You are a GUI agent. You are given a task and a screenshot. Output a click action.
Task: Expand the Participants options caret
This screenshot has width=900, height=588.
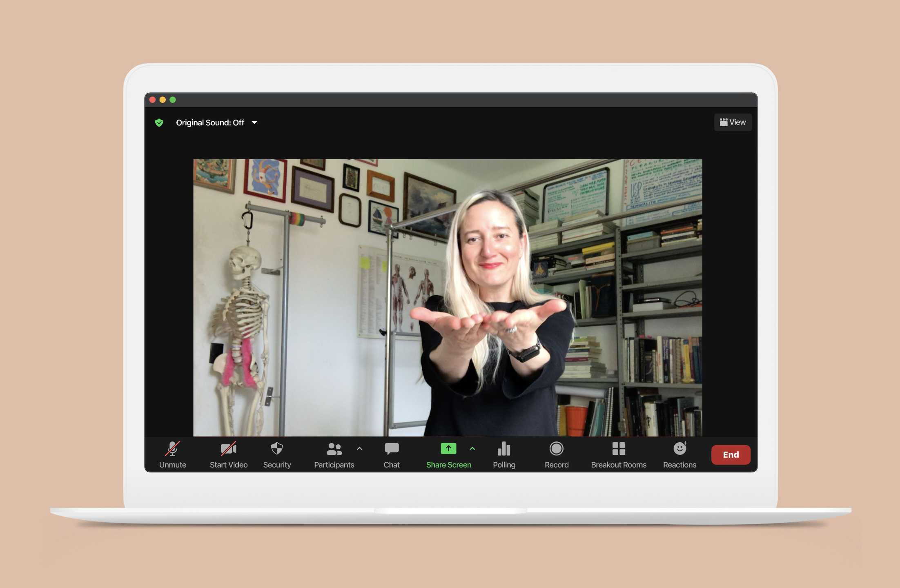359,448
